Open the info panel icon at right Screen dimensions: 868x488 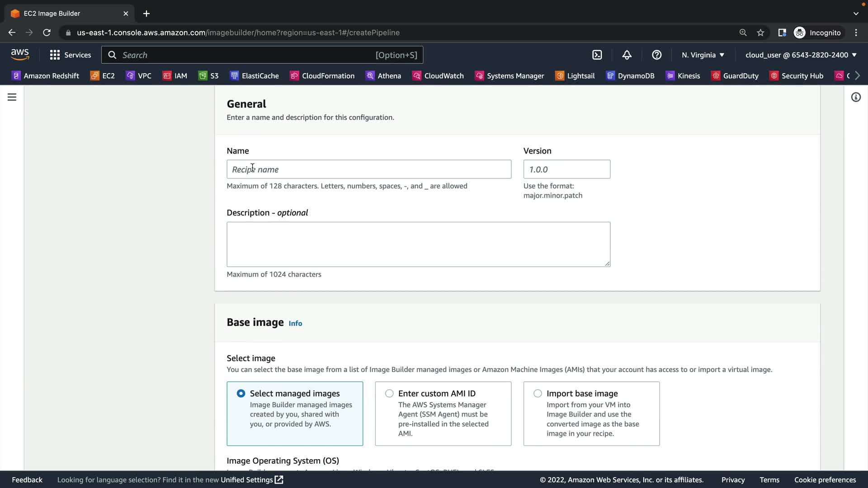pos(856,97)
